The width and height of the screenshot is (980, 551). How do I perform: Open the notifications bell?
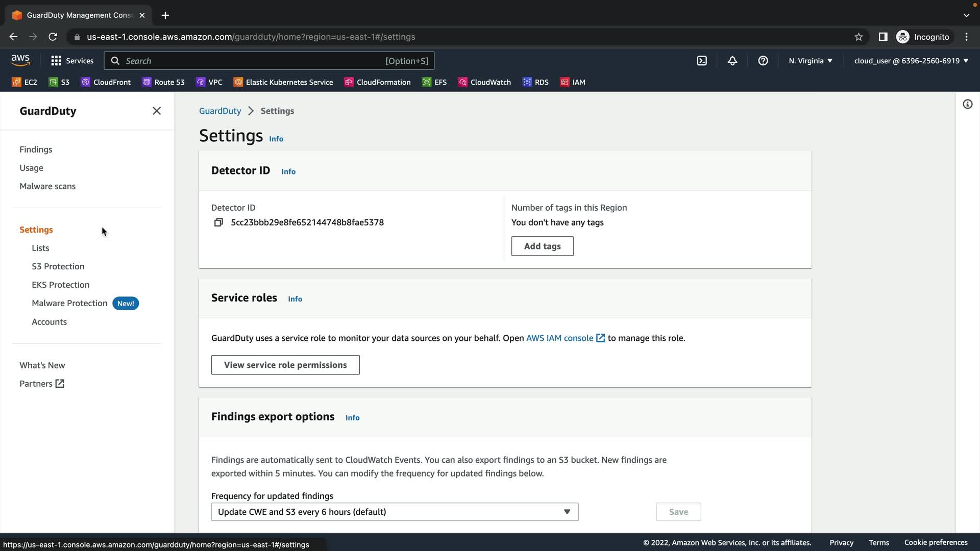[x=732, y=61]
